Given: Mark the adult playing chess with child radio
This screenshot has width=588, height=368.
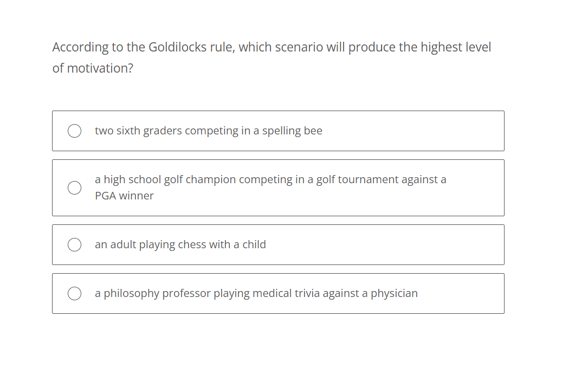Looking at the screenshot, I should (74, 244).
